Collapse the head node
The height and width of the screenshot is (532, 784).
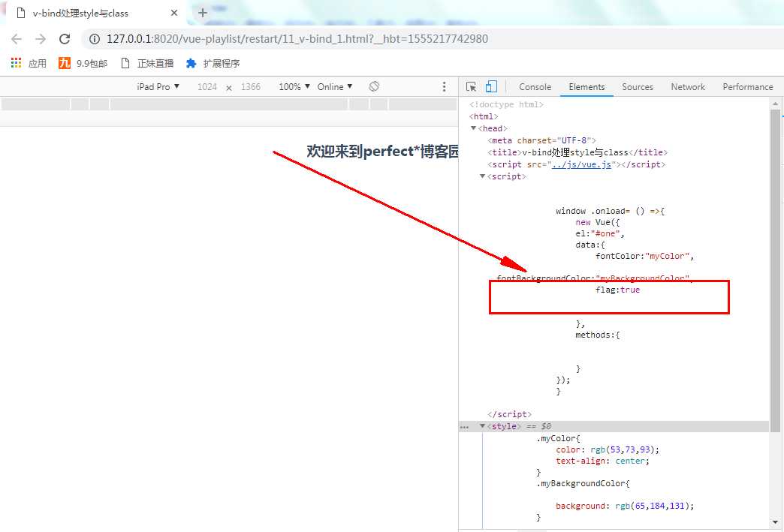point(473,128)
